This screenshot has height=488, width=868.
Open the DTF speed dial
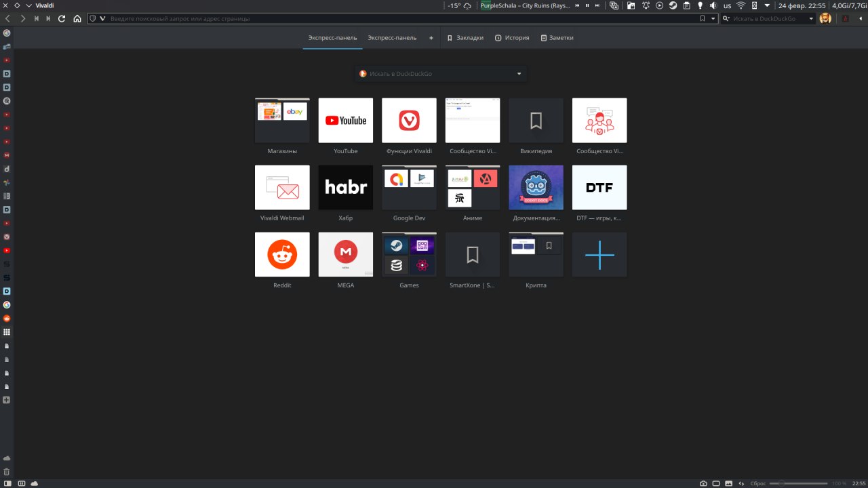pyautogui.click(x=599, y=188)
